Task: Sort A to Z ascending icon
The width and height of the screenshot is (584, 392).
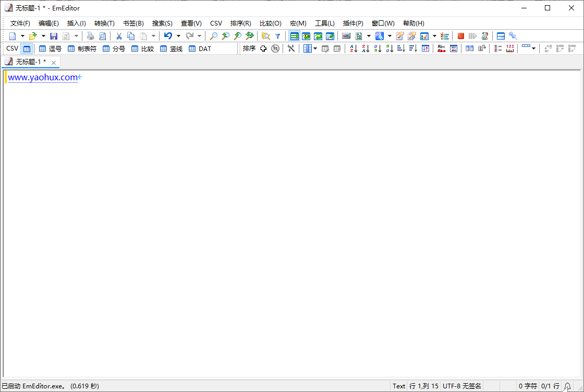Action: click(353, 48)
